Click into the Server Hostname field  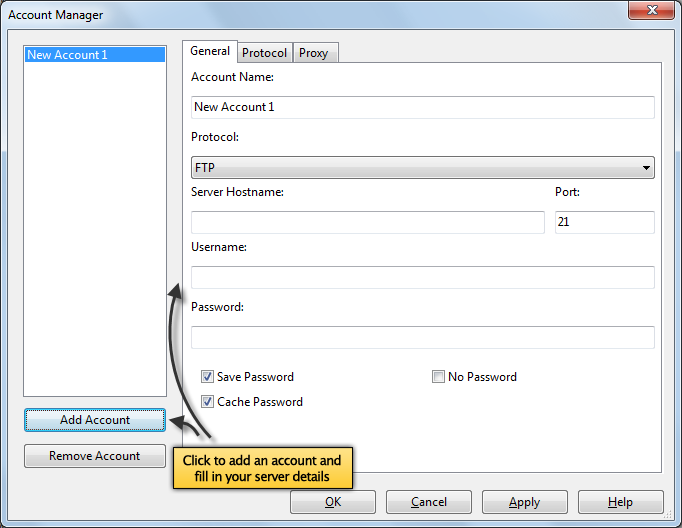367,222
